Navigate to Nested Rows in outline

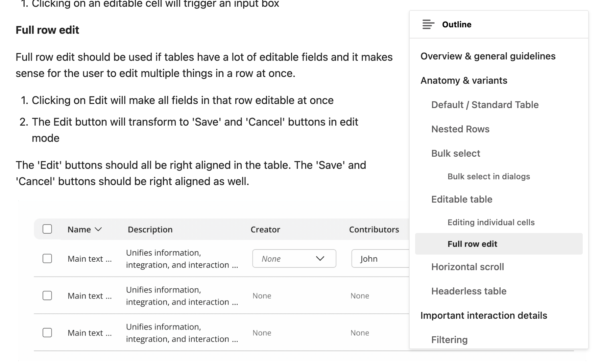click(460, 129)
